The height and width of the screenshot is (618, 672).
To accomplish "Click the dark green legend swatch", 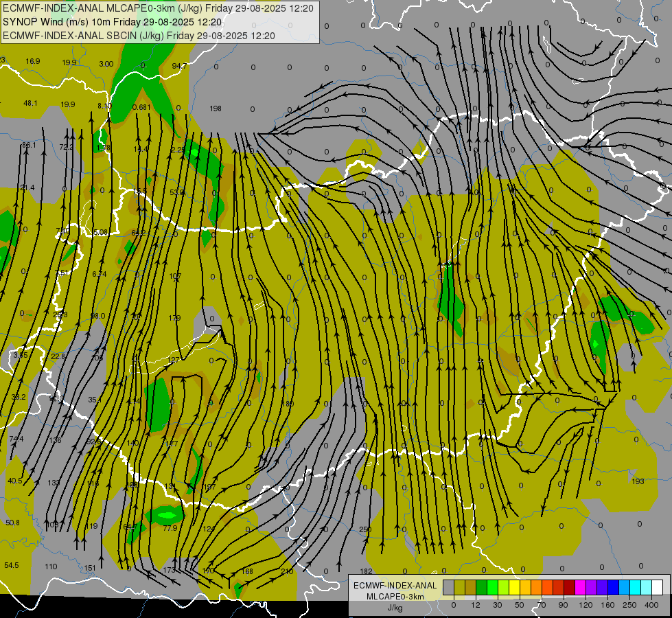I will [x=482, y=587].
